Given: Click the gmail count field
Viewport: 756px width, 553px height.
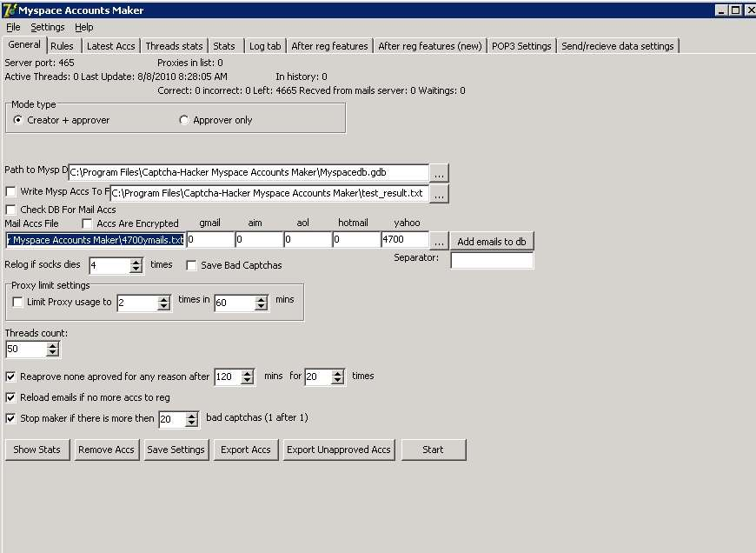Looking at the screenshot, I should pos(210,239).
